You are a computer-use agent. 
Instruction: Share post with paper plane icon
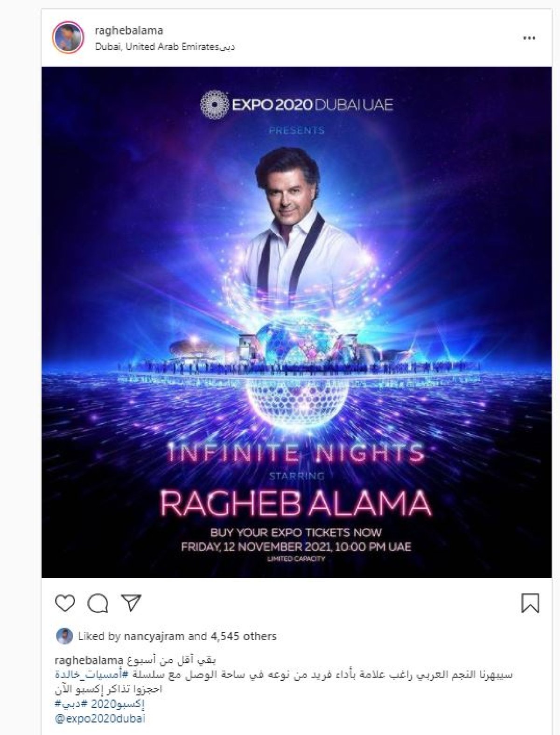pyautogui.click(x=131, y=603)
